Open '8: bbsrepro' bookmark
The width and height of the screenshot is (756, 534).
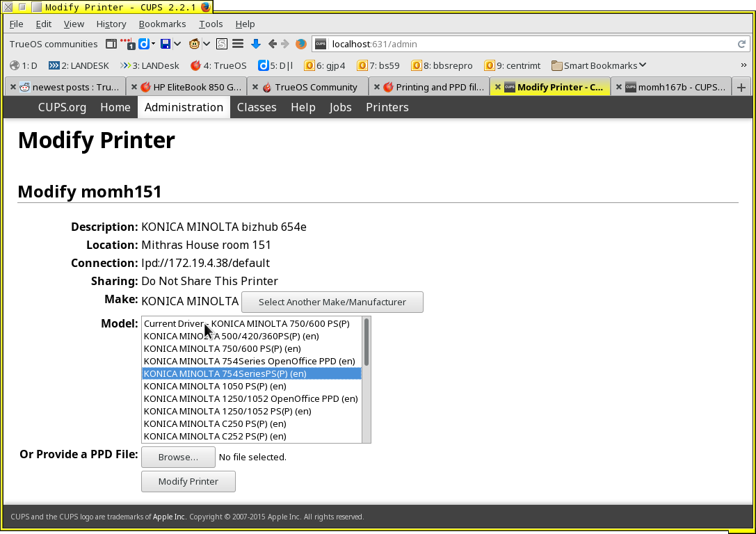point(442,65)
